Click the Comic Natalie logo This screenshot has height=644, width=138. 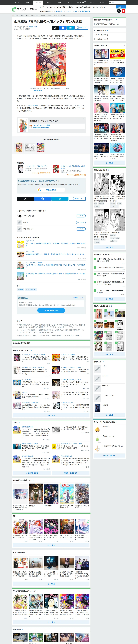tap(24, 9)
